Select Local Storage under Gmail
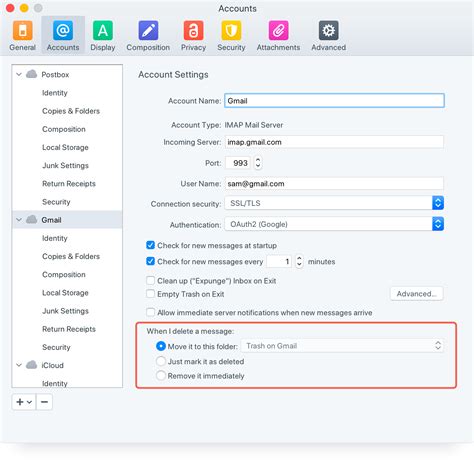Viewport: 474px width, 461px height. coord(65,292)
